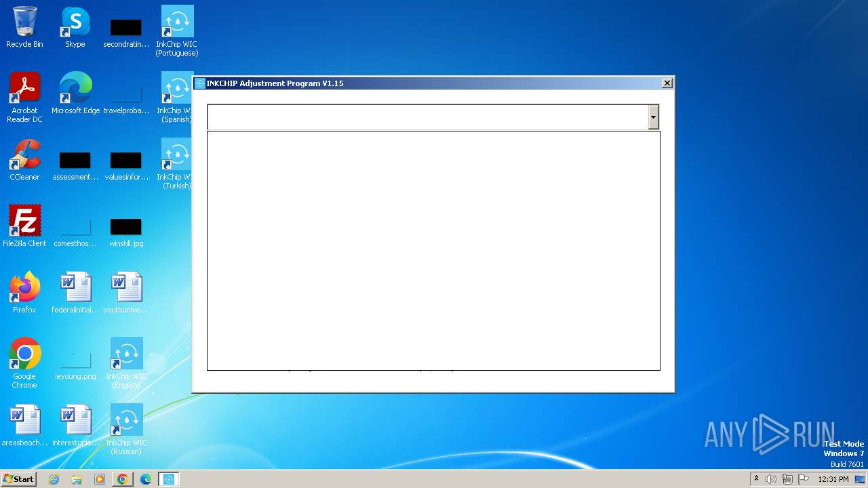
Task: Click the empty combo box field
Action: point(428,117)
